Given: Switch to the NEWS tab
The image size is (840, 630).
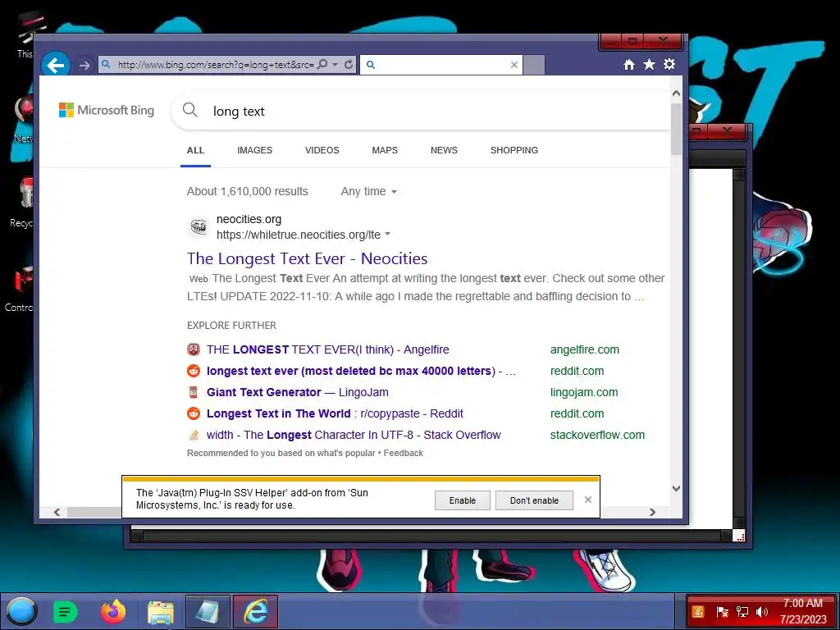Looking at the screenshot, I should click(444, 150).
